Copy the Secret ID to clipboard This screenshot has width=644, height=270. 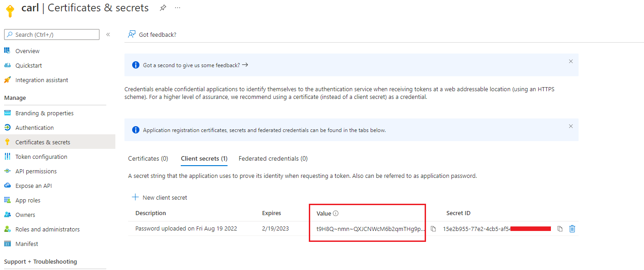[560, 229]
